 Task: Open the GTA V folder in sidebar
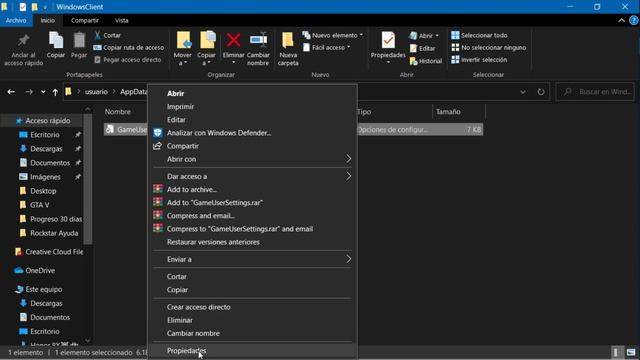click(x=40, y=205)
